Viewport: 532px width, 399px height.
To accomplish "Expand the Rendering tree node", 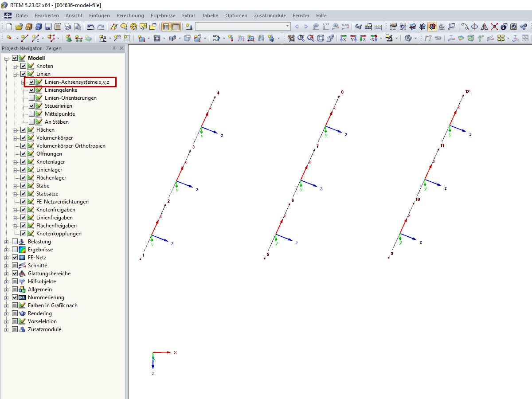I will click(7, 313).
